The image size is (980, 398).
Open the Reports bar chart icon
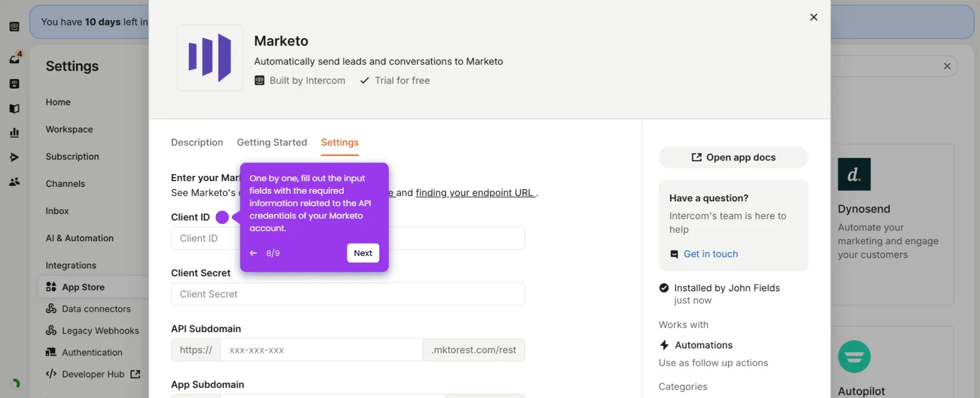(x=15, y=132)
